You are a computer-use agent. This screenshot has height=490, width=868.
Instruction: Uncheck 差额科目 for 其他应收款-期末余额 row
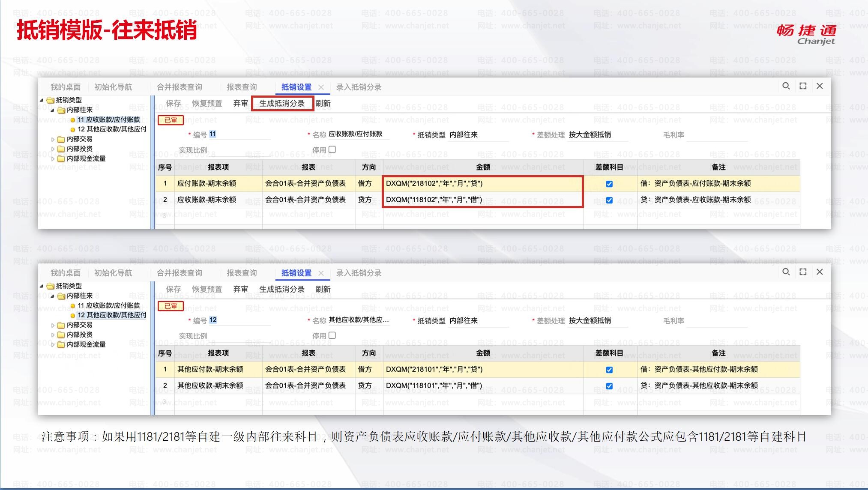coord(609,386)
